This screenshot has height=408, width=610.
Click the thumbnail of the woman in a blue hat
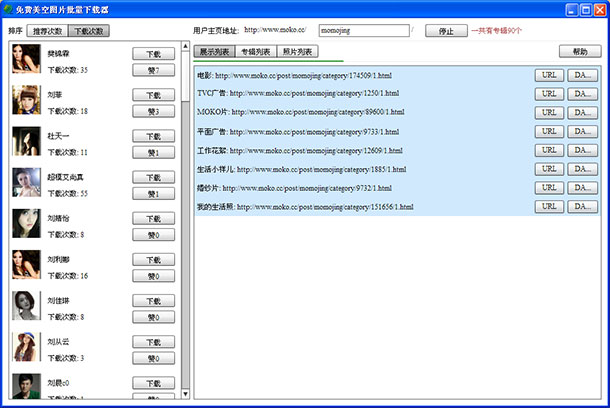pos(26,347)
